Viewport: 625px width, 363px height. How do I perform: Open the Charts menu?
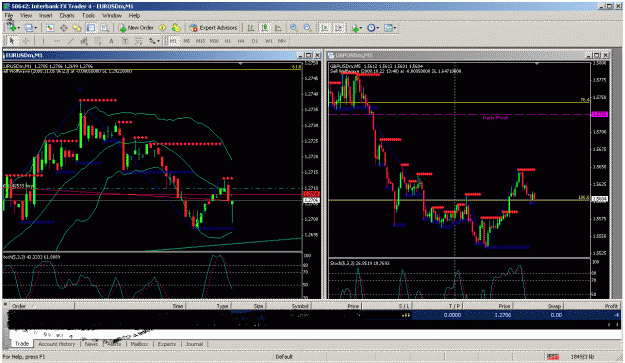67,16
